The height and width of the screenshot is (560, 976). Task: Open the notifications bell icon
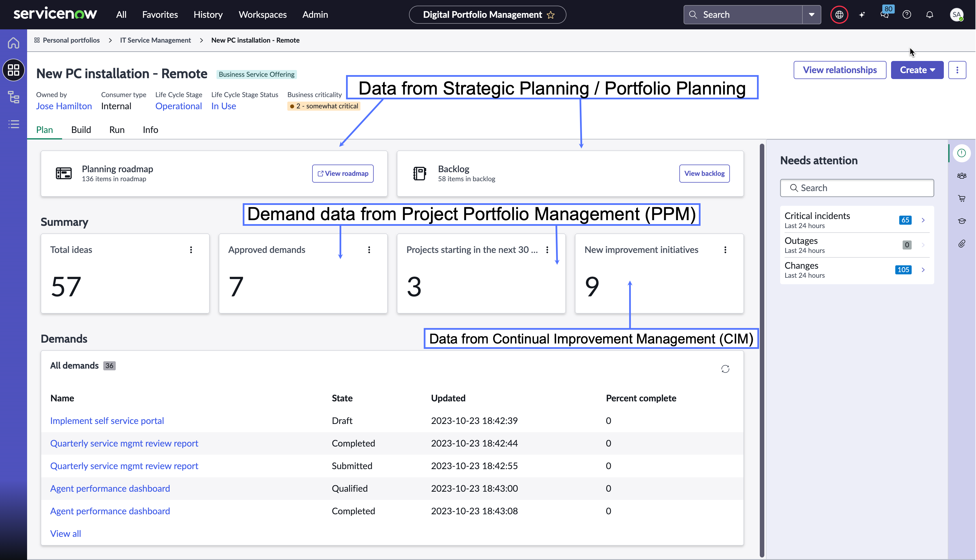coord(929,15)
